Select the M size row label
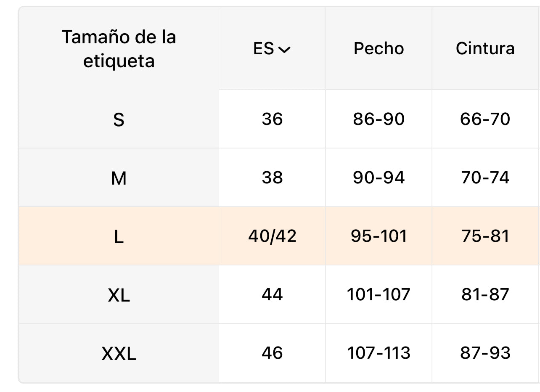The width and height of the screenshot is (540, 392). 119,178
